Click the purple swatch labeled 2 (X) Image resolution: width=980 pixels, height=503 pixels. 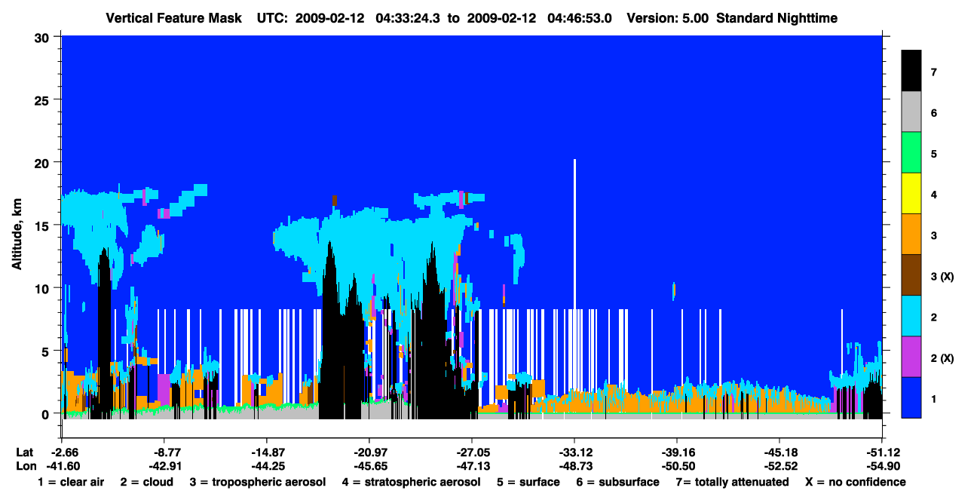coord(911,357)
